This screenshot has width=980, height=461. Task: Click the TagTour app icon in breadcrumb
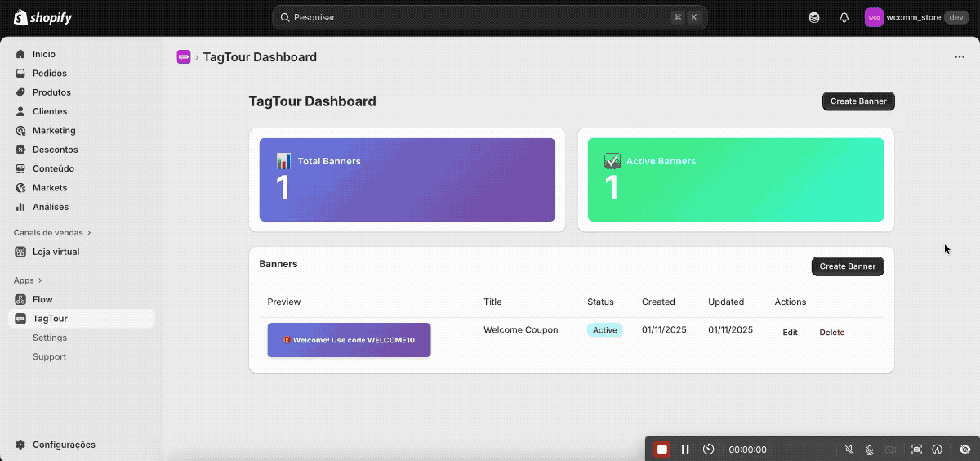click(184, 57)
